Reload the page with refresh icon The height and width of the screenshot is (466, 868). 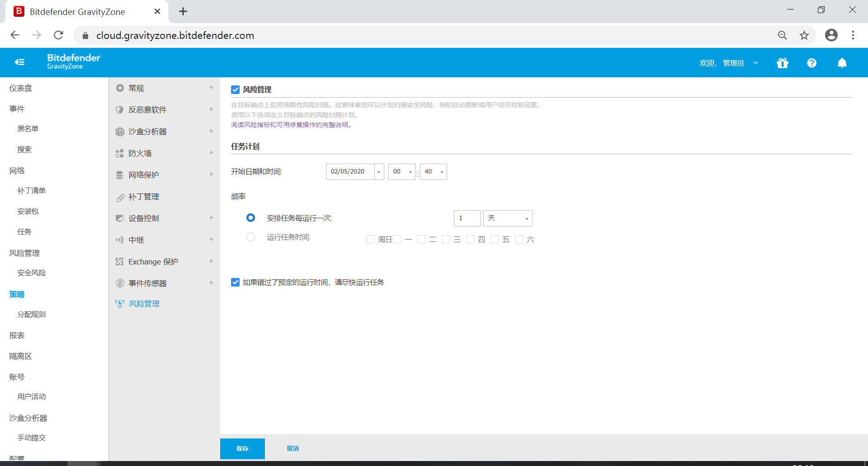point(58,35)
